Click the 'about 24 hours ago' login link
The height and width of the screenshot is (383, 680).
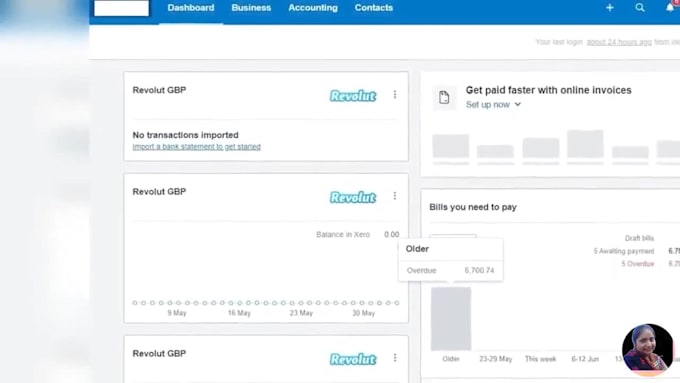click(619, 42)
